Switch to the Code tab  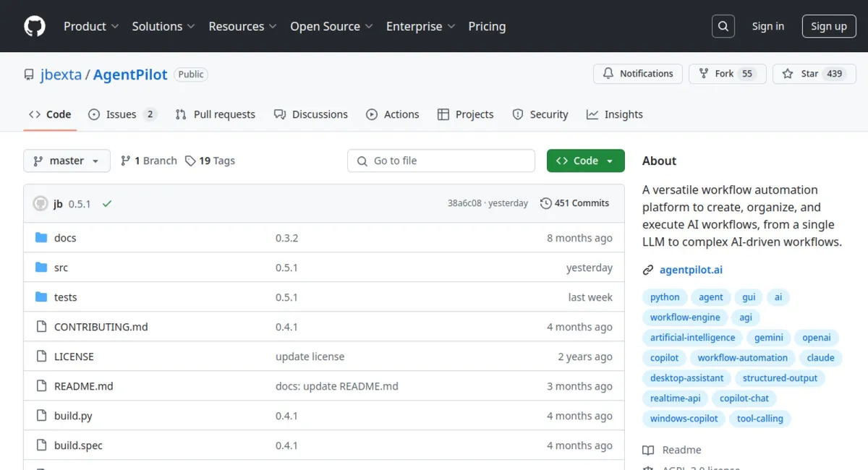(50, 114)
